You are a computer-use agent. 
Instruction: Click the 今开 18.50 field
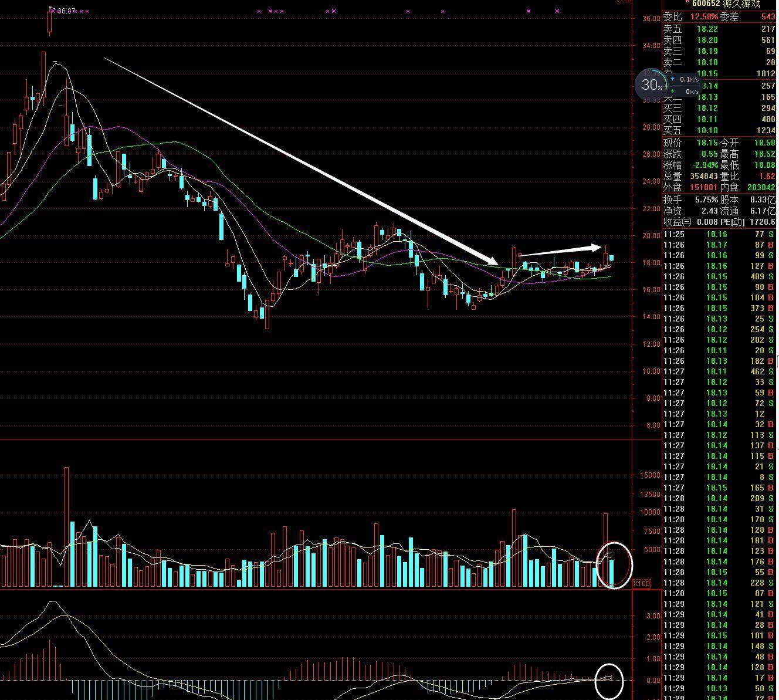click(748, 143)
